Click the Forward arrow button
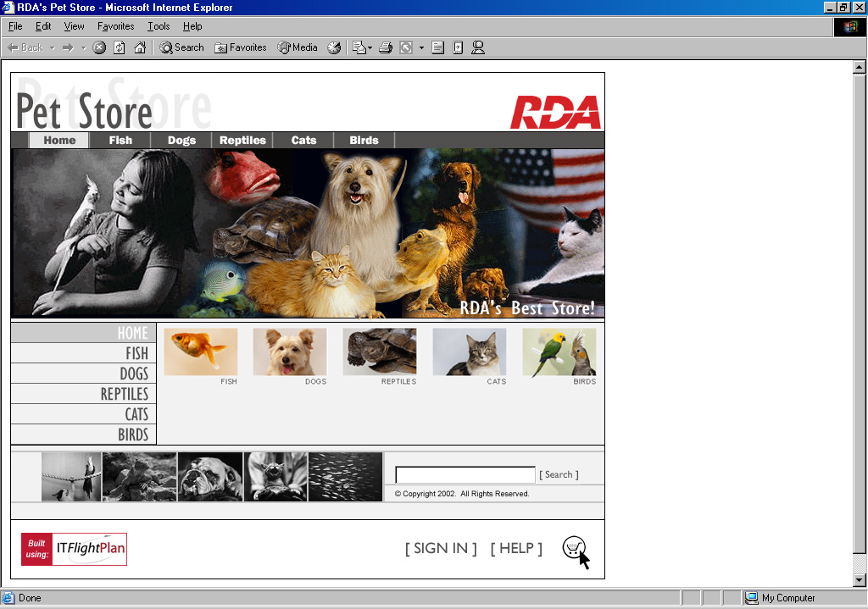 point(68,47)
